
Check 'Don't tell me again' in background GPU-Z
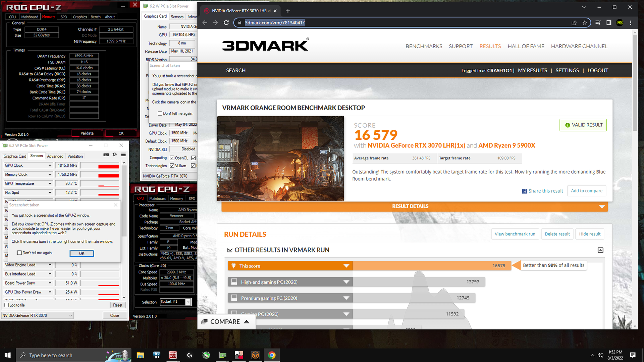tap(160, 113)
